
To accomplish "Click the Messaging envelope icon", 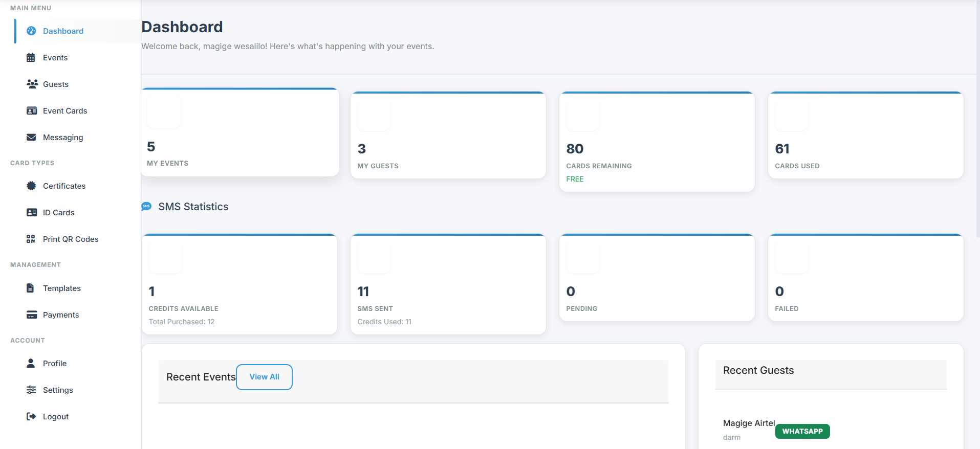I will [31, 137].
